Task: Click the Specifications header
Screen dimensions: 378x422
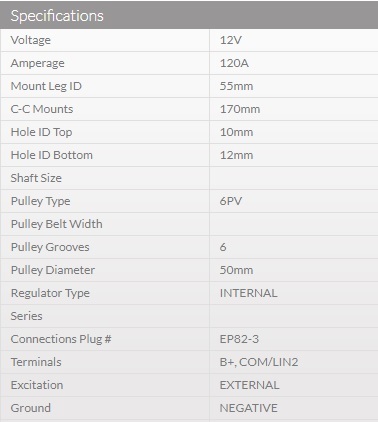Action: click(57, 16)
